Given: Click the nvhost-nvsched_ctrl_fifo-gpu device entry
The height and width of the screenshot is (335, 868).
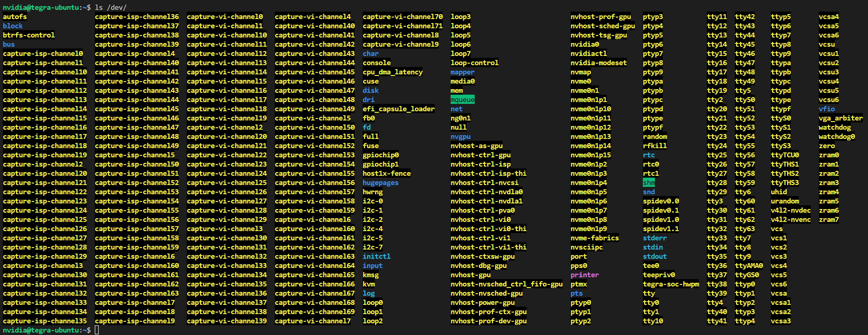Looking at the screenshot, I should click(506, 284).
